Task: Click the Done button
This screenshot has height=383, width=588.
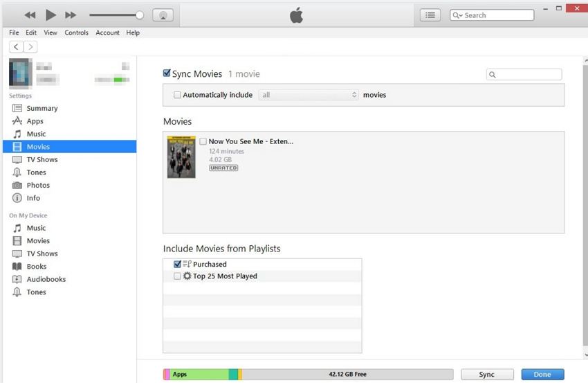Action: 542,374
